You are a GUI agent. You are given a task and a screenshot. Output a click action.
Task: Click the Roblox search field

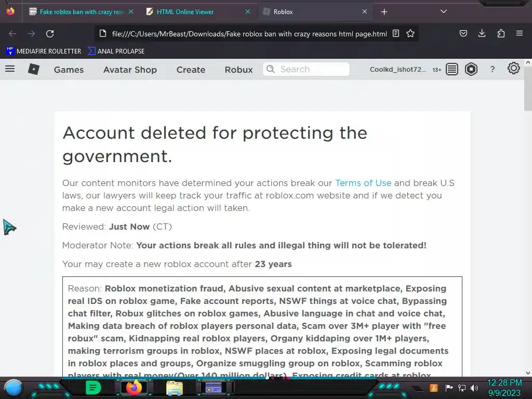point(306,69)
